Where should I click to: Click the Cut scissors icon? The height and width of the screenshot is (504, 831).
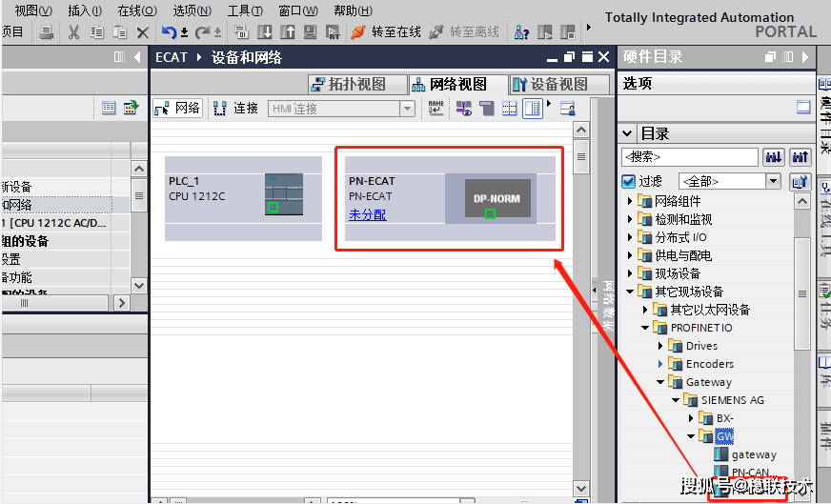tap(73, 32)
